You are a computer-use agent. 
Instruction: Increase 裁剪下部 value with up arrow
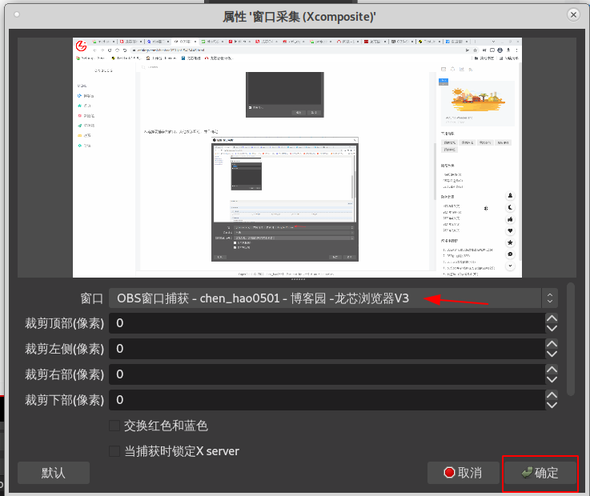click(552, 395)
